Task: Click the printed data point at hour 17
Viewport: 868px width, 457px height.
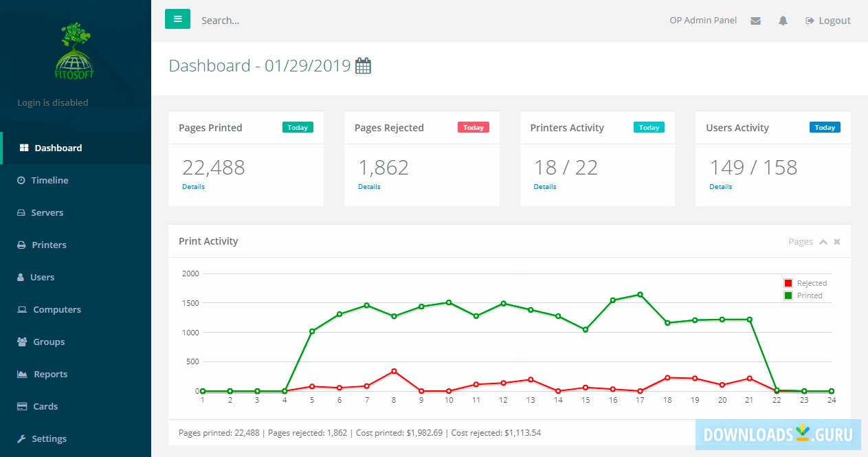Action: pyautogui.click(x=640, y=294)
